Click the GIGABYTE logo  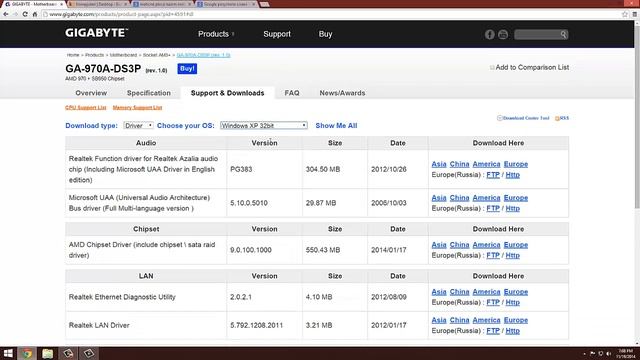tap(96, 33)
